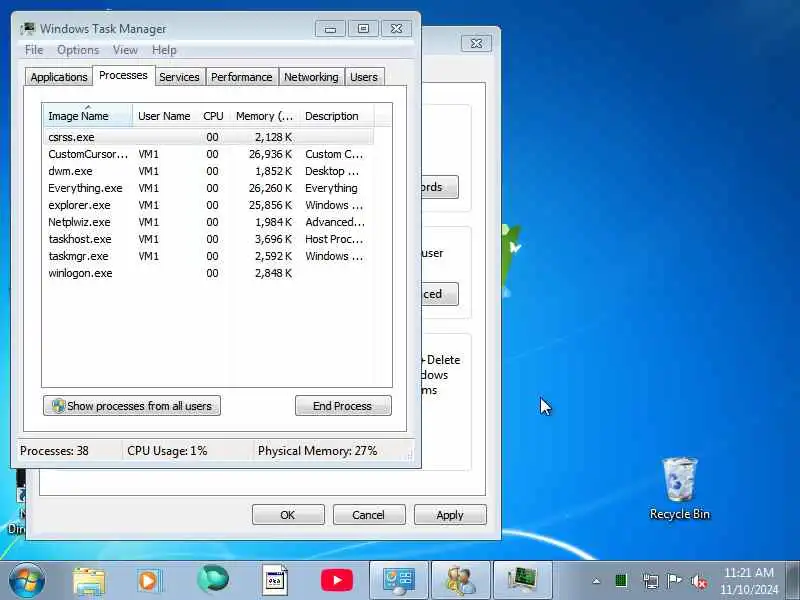The image size is (800, 600).
Task: Open the network tray icon
Action: click(x=651, y=581)
